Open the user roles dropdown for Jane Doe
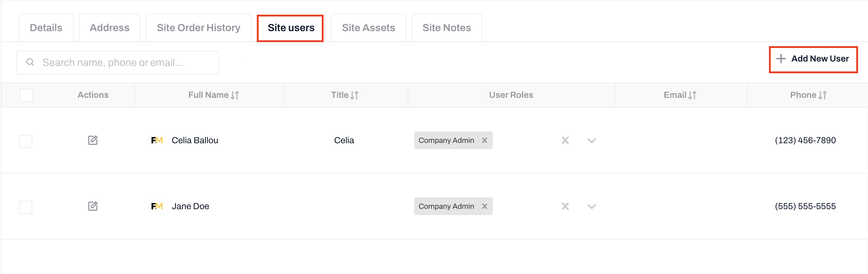Screen dimensions: 868x274 (x=591, y=206)
